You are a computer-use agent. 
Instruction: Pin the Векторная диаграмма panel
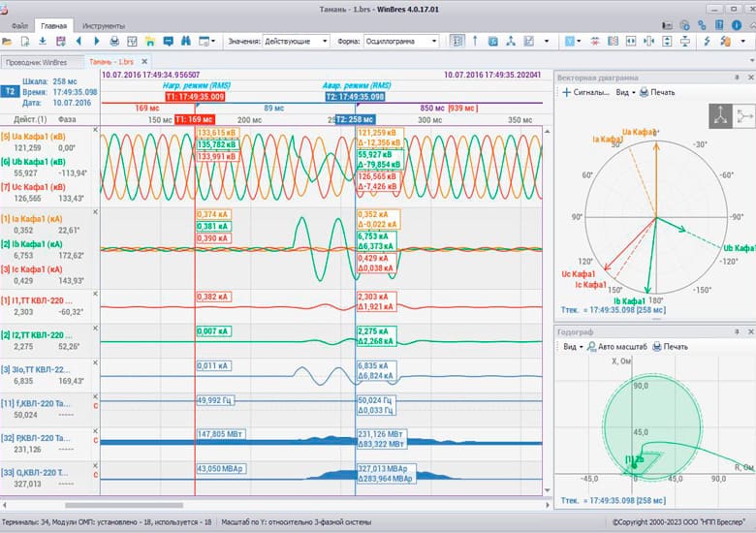737,78
